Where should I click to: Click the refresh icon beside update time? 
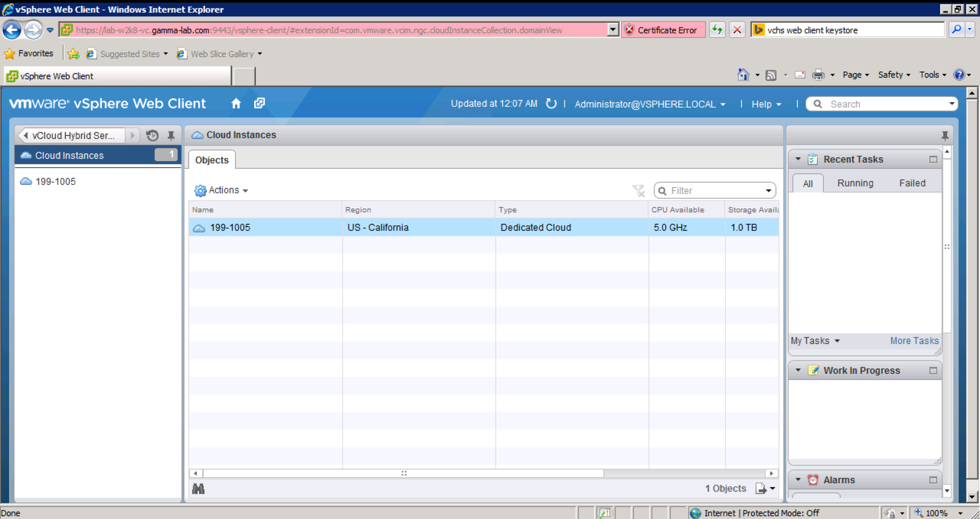pos(551,103)
